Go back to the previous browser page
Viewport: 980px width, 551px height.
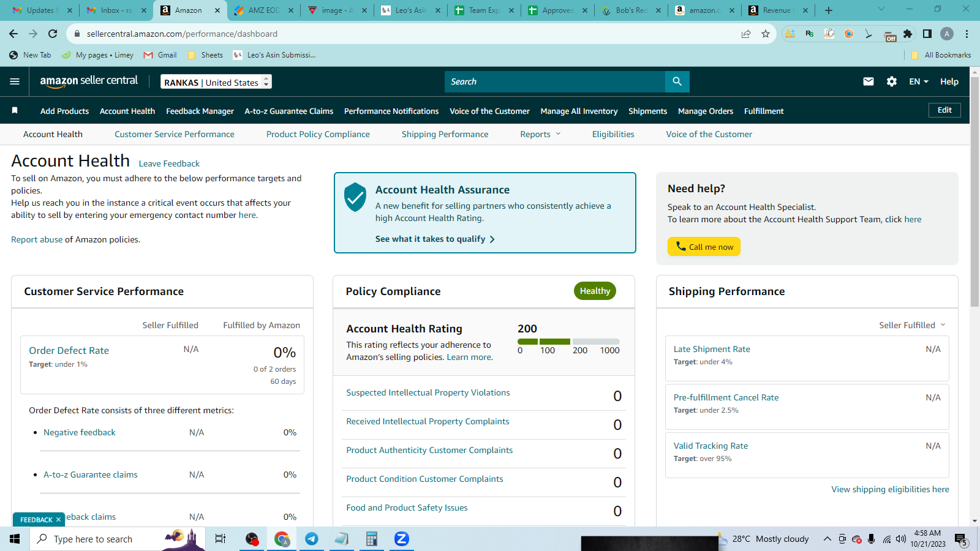tap(13, 34)
